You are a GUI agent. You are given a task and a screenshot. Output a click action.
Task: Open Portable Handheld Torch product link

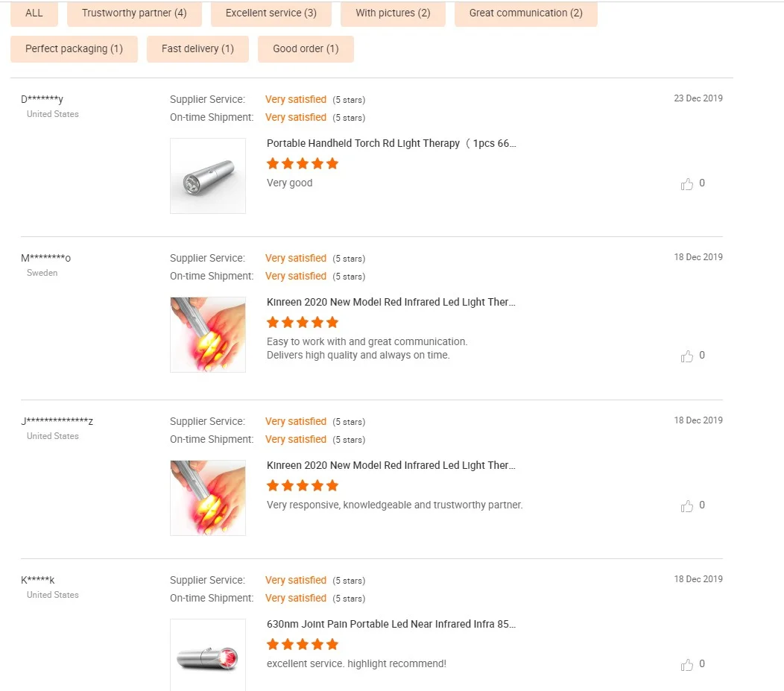391,143
